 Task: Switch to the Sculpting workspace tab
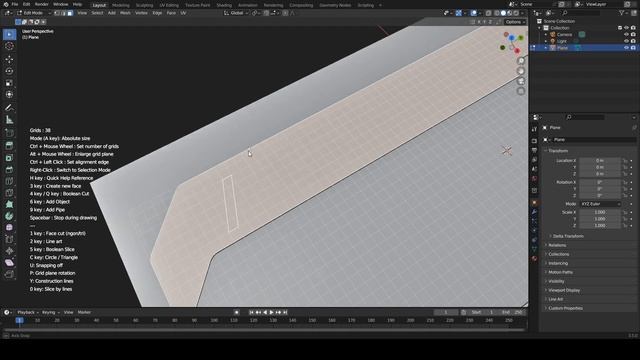[144, 5]
